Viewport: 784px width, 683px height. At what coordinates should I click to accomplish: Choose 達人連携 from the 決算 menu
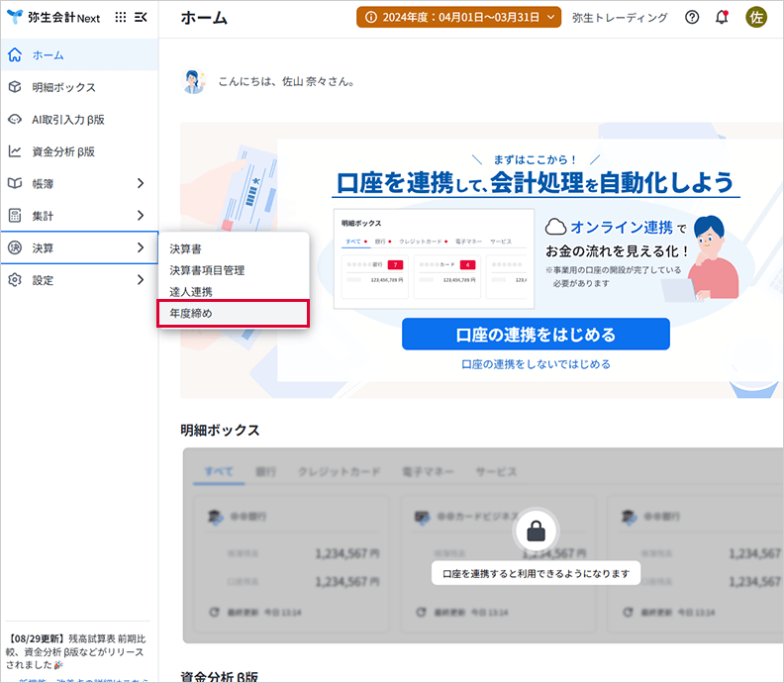(191, 292)
